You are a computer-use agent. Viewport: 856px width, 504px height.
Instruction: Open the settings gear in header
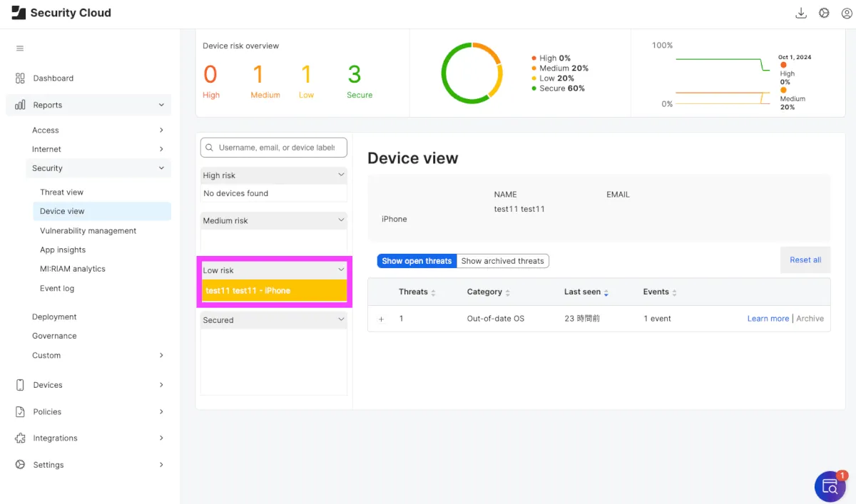824,13
